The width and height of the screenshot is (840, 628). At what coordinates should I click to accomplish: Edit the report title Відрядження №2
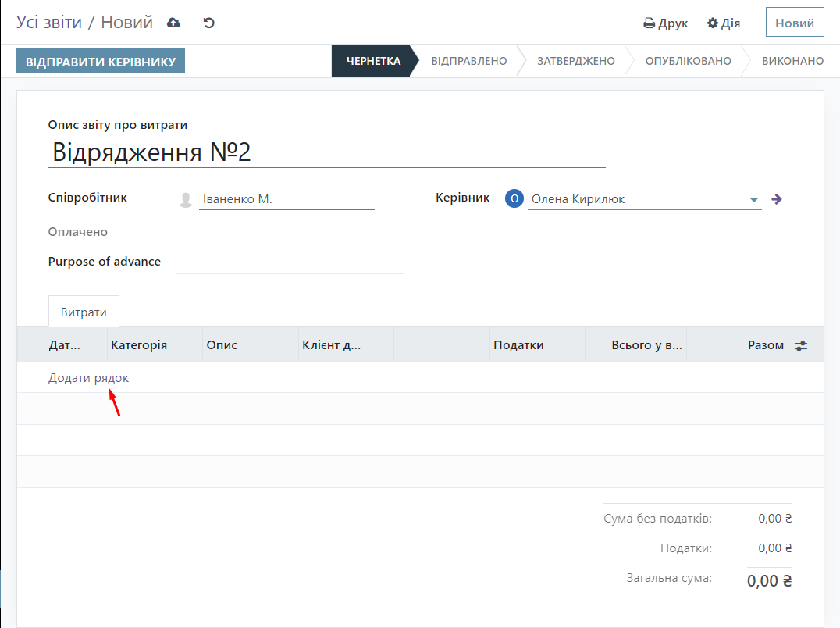coord(326,152)
